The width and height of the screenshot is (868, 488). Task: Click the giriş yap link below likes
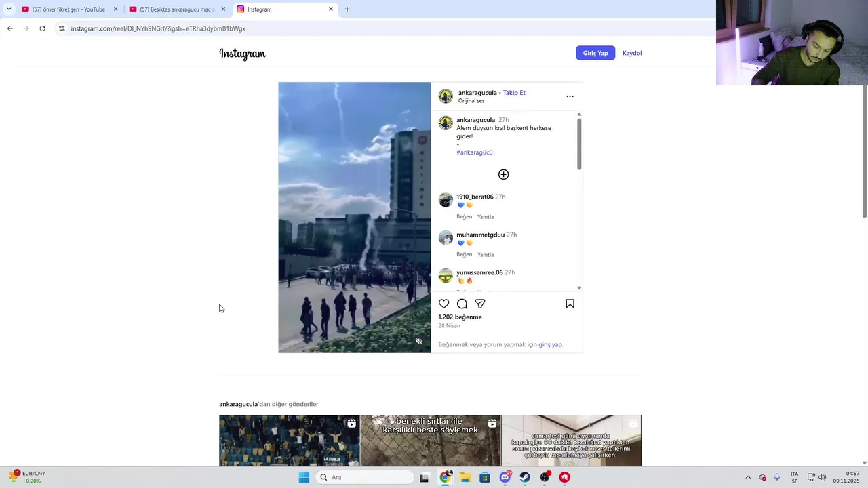[550, 344]
